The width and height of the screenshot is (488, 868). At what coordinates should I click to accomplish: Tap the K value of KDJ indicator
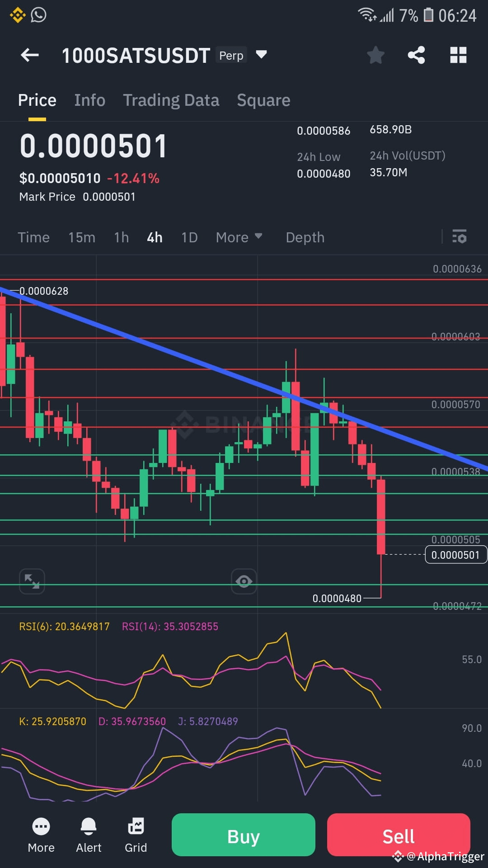(52, 722)
